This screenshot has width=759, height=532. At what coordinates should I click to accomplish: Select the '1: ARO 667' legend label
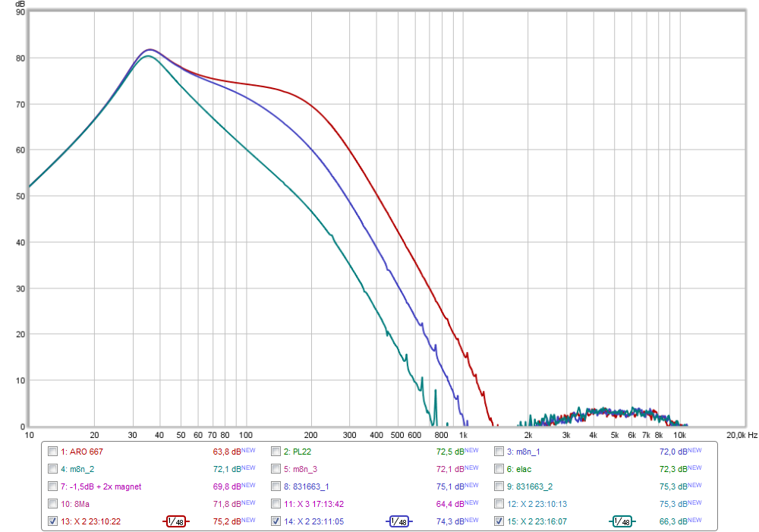pos(82,452)
